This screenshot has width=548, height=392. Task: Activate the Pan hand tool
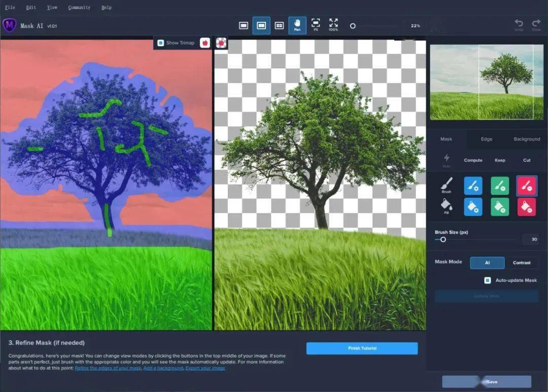tap(297, 25)
